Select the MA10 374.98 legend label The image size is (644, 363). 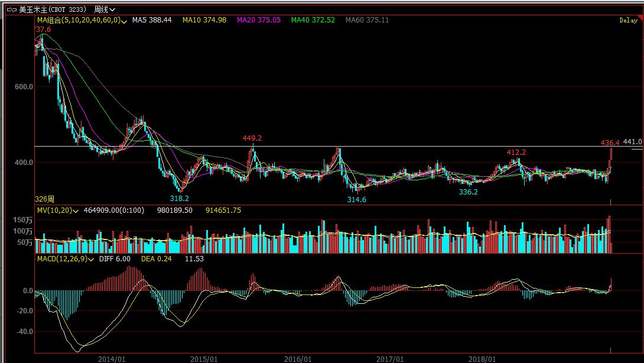(204, 20)
